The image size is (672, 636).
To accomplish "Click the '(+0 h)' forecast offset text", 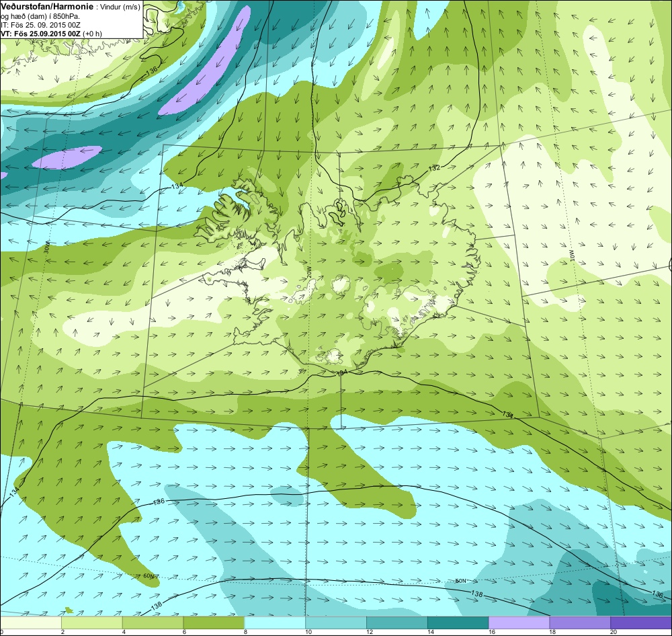I will pos(92,34).
